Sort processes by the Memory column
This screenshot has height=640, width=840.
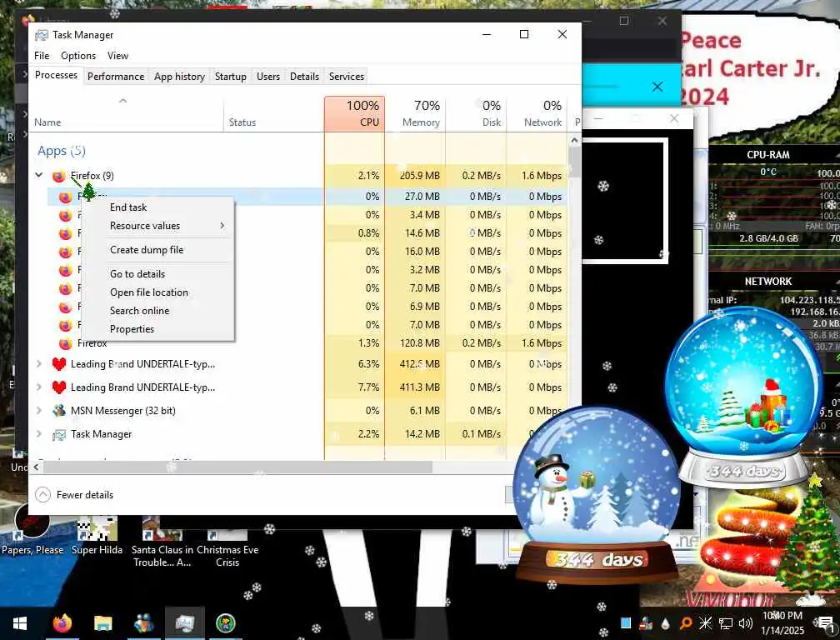415,113
